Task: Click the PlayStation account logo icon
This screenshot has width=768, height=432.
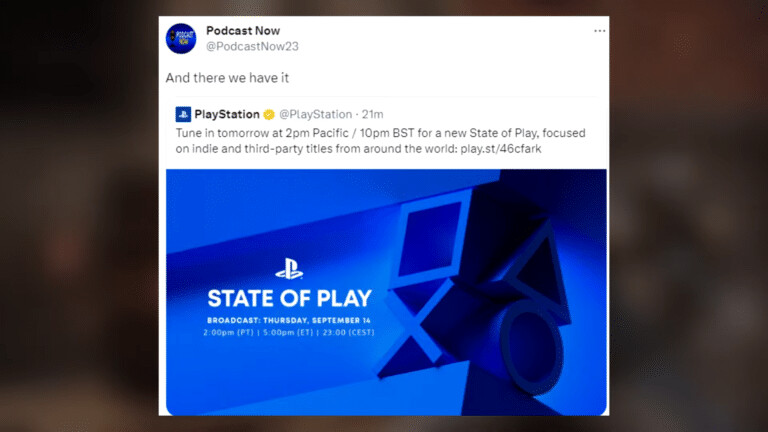Action: pyautogui.click(x=183, y=115)
